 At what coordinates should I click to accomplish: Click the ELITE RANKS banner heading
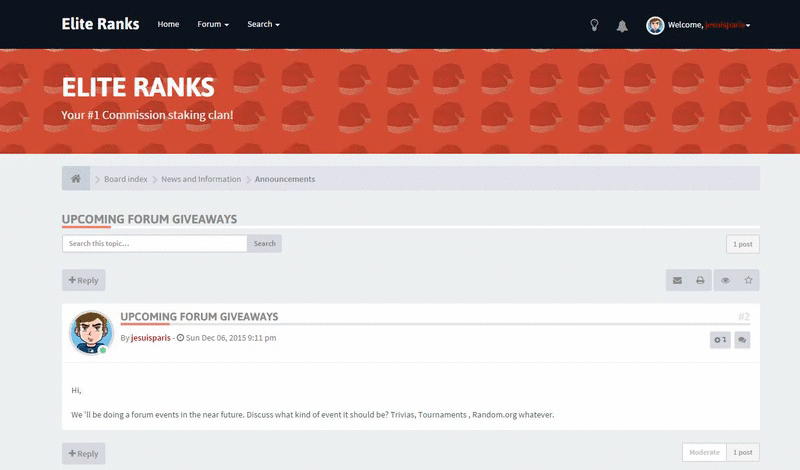pos(138,87)
